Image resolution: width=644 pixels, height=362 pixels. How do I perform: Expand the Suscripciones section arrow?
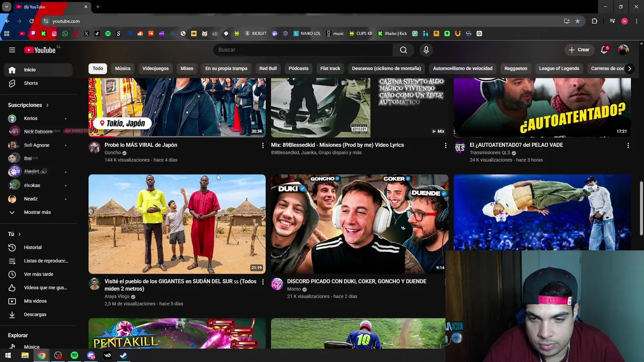47,105
